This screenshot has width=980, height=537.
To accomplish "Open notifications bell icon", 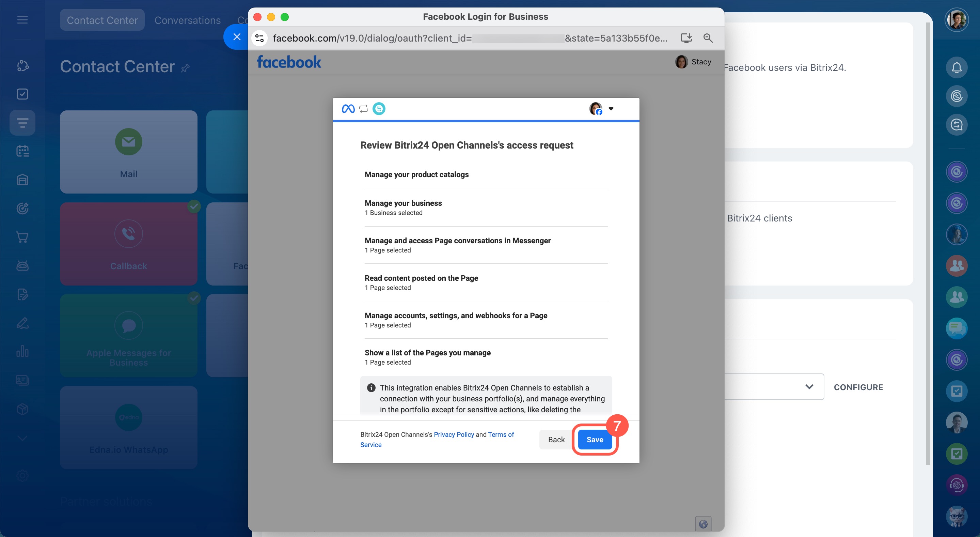I will [x=956, y=67].
